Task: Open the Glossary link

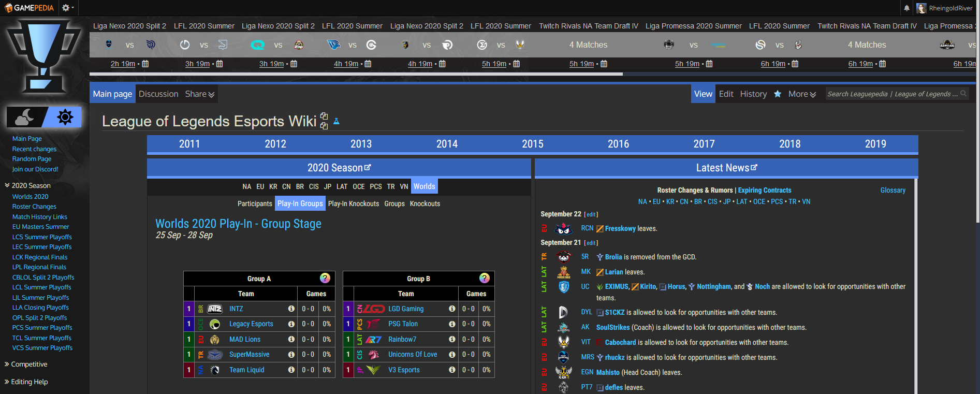Action: (893, 190)
